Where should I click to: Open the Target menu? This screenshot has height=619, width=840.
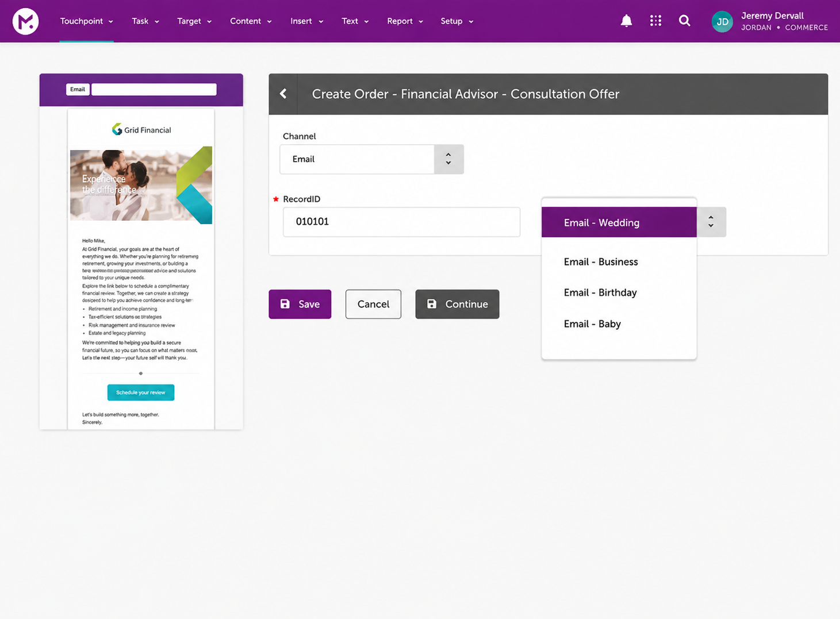pyautogui.click(x=194, y=21)
